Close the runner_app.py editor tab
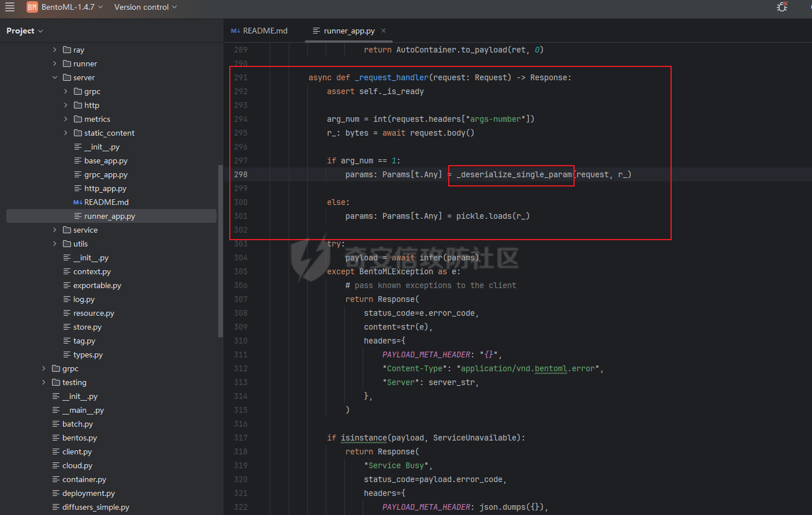 [x=383, y=31]
